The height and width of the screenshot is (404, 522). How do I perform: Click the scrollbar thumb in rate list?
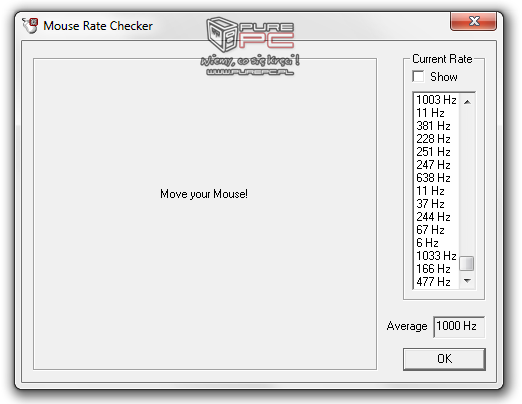[467, 264]
